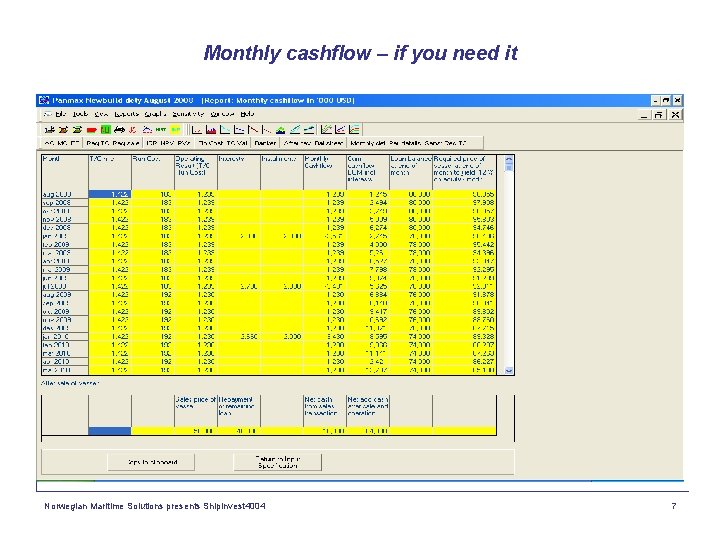Image resolution: width=720 pixels, height=540 pixels.
Task: Click the scroll up arrow of the table
Action: click(509, 159)
